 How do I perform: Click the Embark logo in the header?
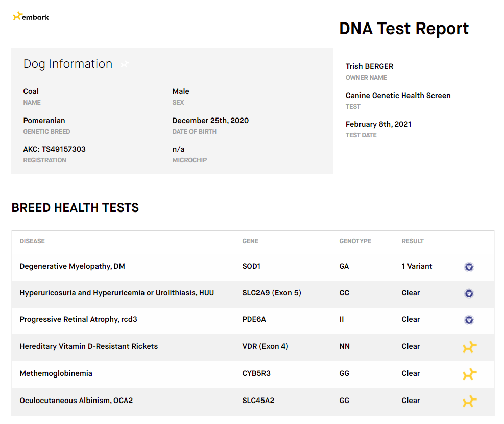tap(31, 17)
